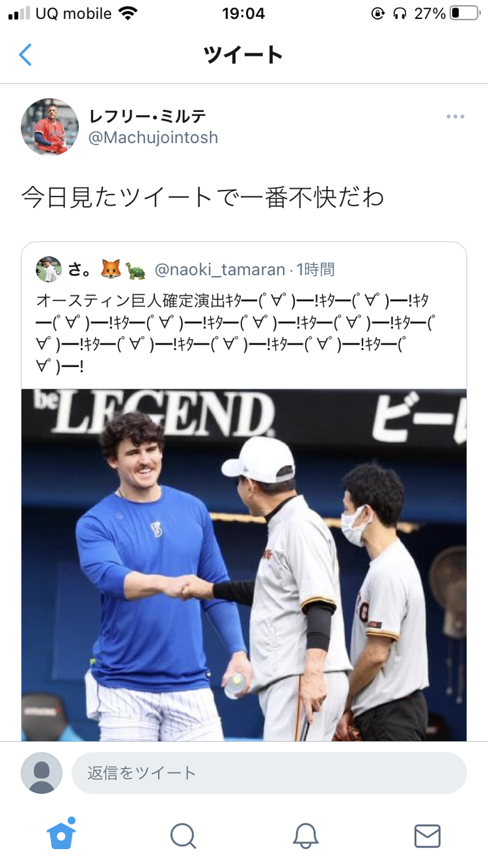
Task: Open the tweet's three-dot options menu
Action: click(x=455, y=117)
